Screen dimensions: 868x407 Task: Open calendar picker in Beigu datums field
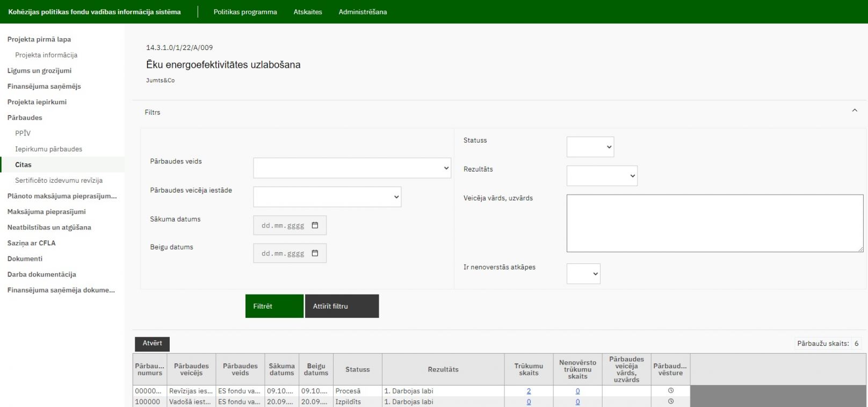tap(315, 253)
